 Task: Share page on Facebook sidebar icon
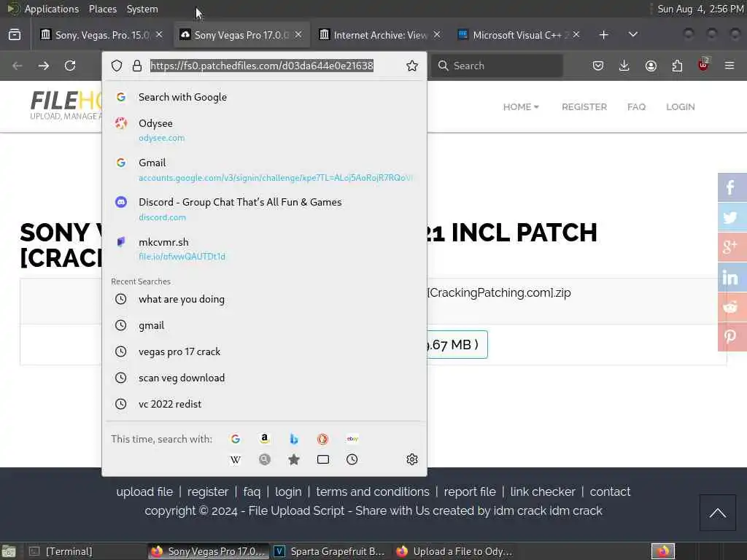pos(732,187)
